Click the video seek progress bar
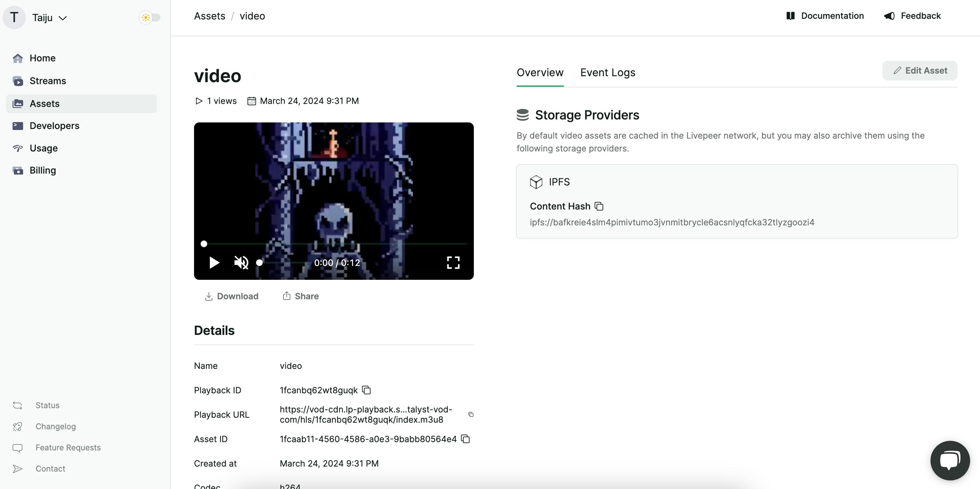 tap(334, 244)
